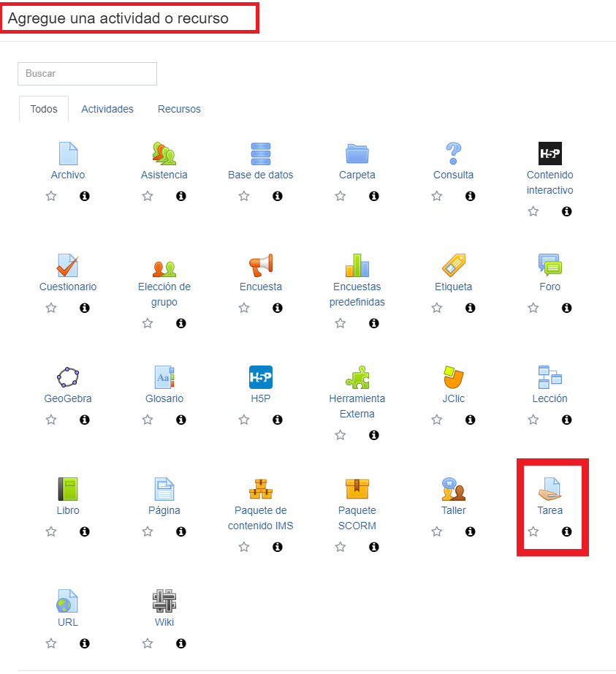Choose the Tarea assignment icon
Image resolution: width=616 pixels, height=674 pixels.
coord(550,489)
